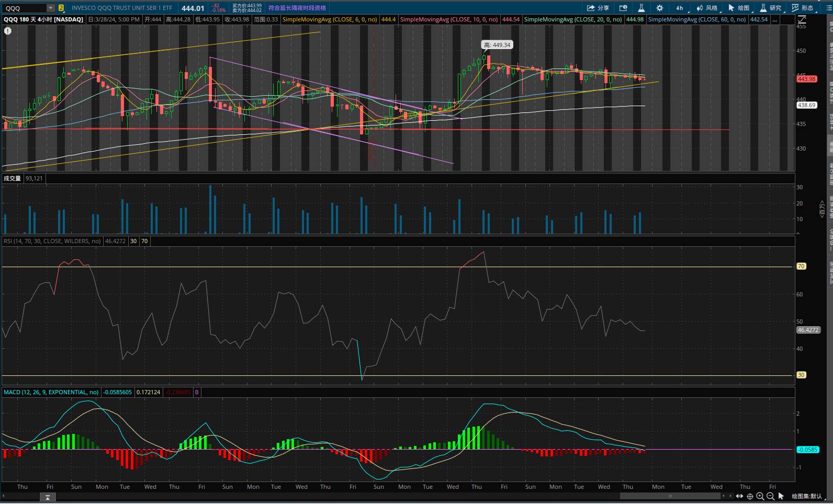Click the zoom in magnifier icon
The height and width of the screenshot is (504, 833).
[760, 496]
